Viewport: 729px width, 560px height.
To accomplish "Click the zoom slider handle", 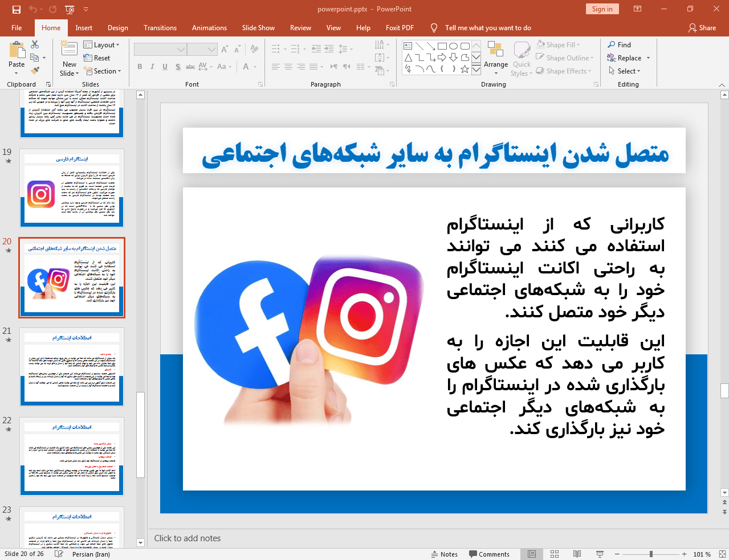I will (x=651, y=554).
